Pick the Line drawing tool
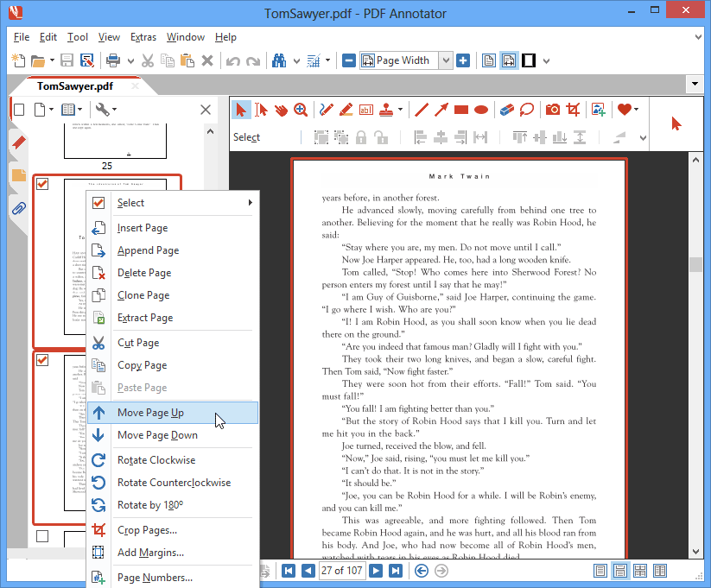The image size is (711, 588). tap(422, 110)
